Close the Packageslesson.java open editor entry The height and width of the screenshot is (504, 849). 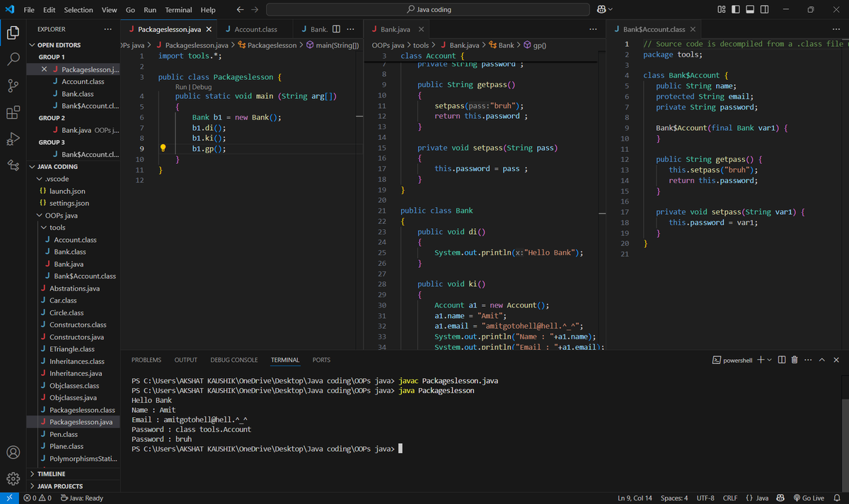point(45,69)
